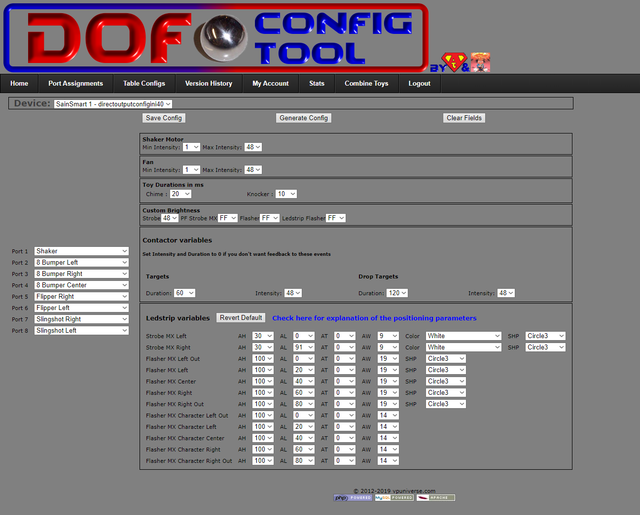Screen dimensions: 640x515
Task: Open Knocker duration dropdown
Action: click(x=286, y=194)
